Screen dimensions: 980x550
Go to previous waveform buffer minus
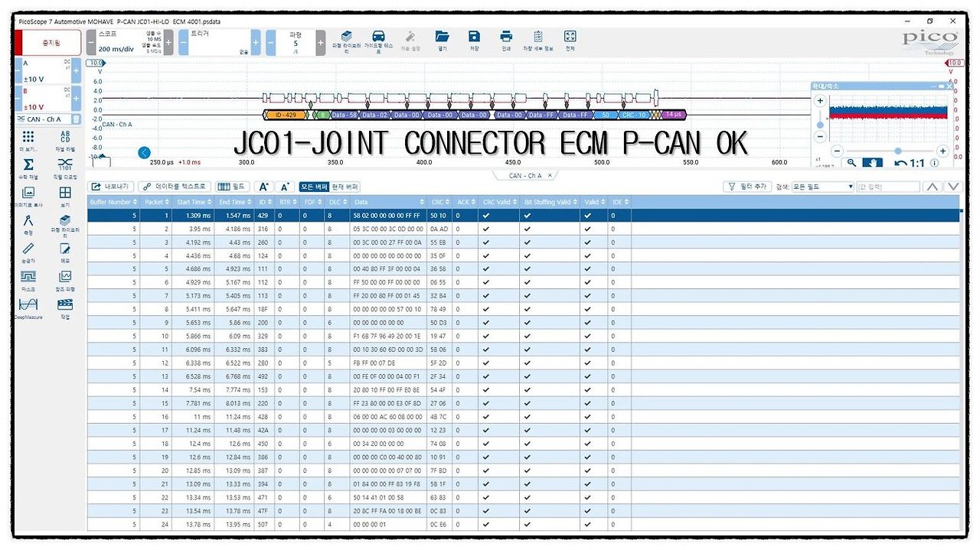click(270, 43)
